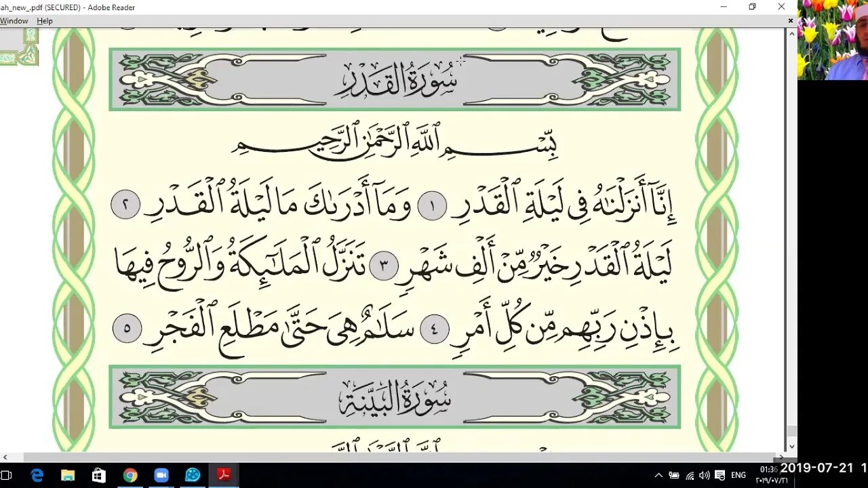Open the blue film reel app in taskbar
The height and width of the screenshot is (488, 868).
point(193,475)
